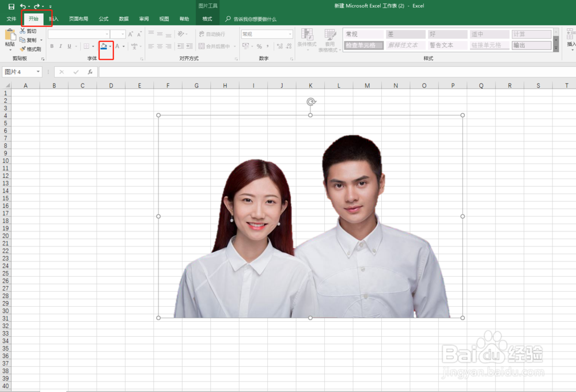Open the 文件 menu tab
The image size is (576, 392).
(x=12, y=19)
